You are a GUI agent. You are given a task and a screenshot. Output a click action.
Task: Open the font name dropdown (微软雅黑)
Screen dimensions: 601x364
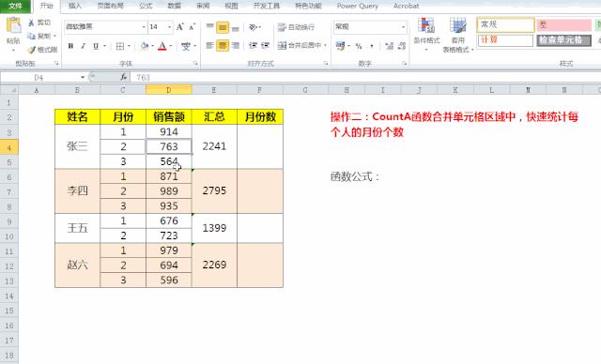[144, 27]
